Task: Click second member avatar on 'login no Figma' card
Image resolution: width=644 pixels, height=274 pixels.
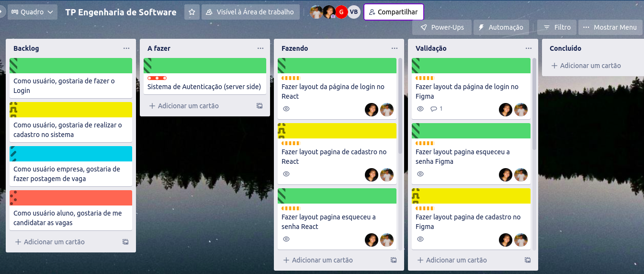Action: (x=521, y=110)
